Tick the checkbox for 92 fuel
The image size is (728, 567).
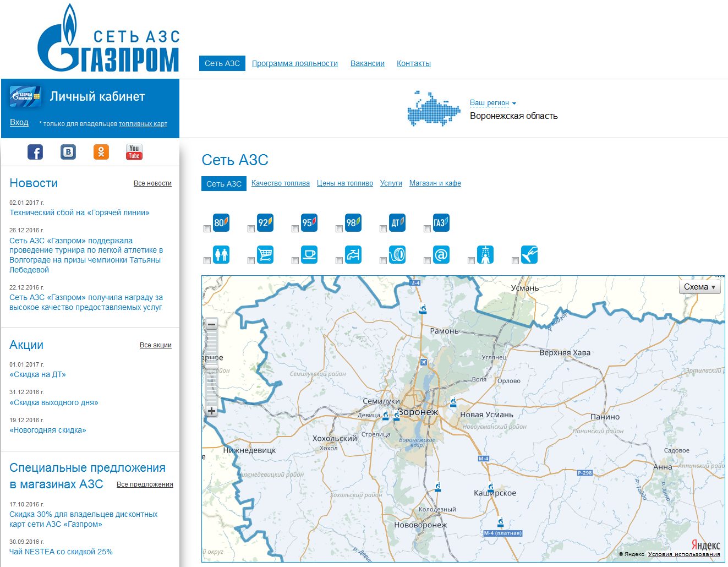click(x=251, y=228)
